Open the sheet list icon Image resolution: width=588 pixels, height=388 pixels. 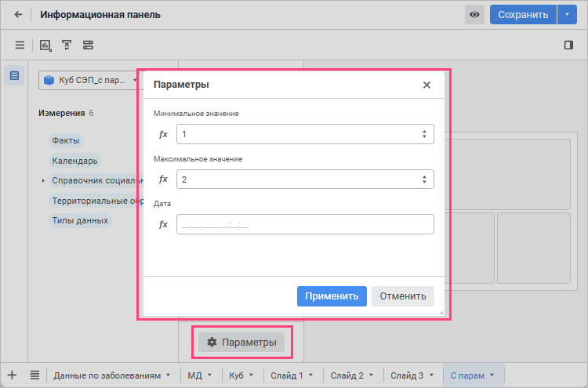coord(35,375)
